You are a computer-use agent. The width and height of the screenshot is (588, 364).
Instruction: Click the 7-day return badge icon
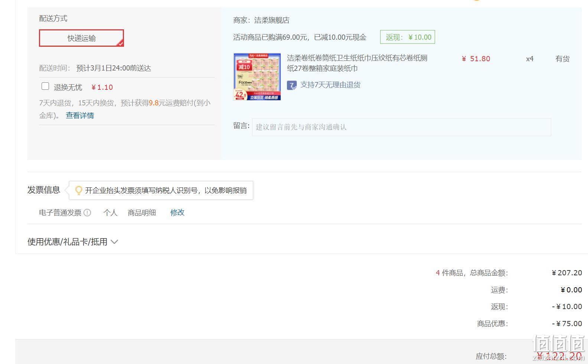point(292,85)
